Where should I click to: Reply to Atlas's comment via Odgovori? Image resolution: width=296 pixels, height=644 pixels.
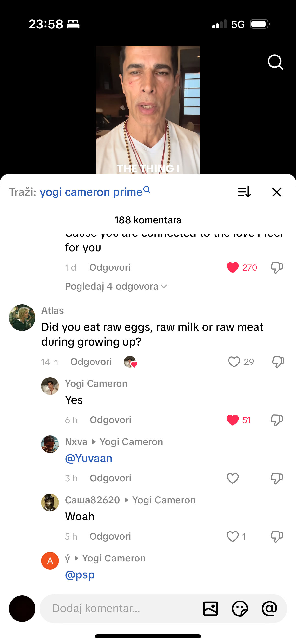(x=91, y=362)
